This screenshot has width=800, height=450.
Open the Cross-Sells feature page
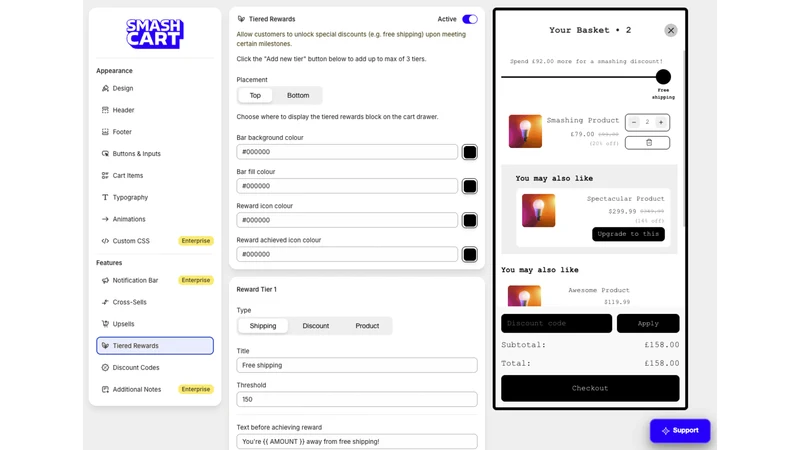[x=155, y=302]
